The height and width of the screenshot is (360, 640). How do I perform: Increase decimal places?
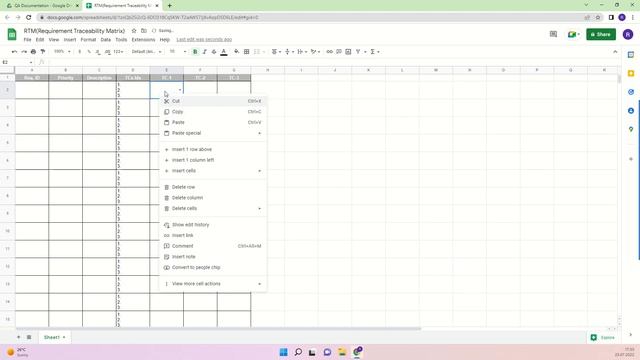[x=107, y=52]
